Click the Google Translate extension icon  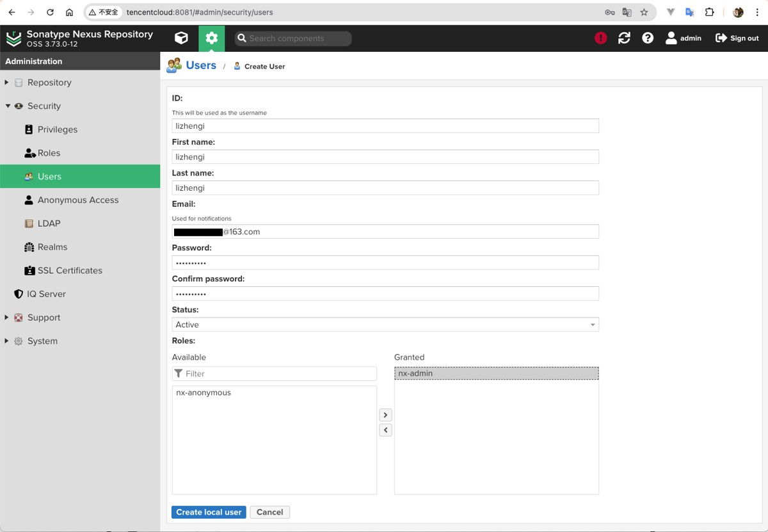tap(689, 12)
